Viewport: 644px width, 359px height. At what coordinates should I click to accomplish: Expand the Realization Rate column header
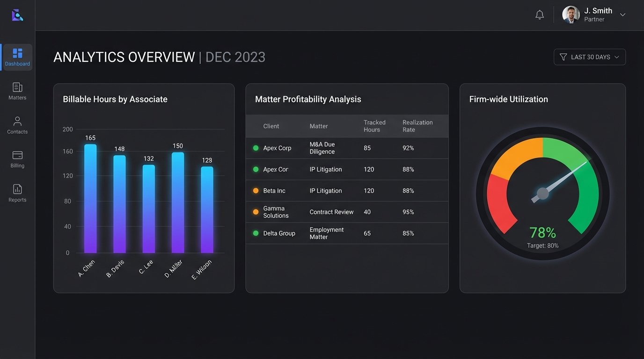[418, 126]
